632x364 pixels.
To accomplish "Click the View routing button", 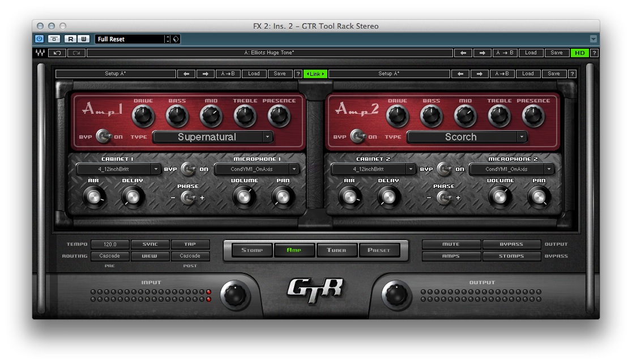I will point(150,256).
